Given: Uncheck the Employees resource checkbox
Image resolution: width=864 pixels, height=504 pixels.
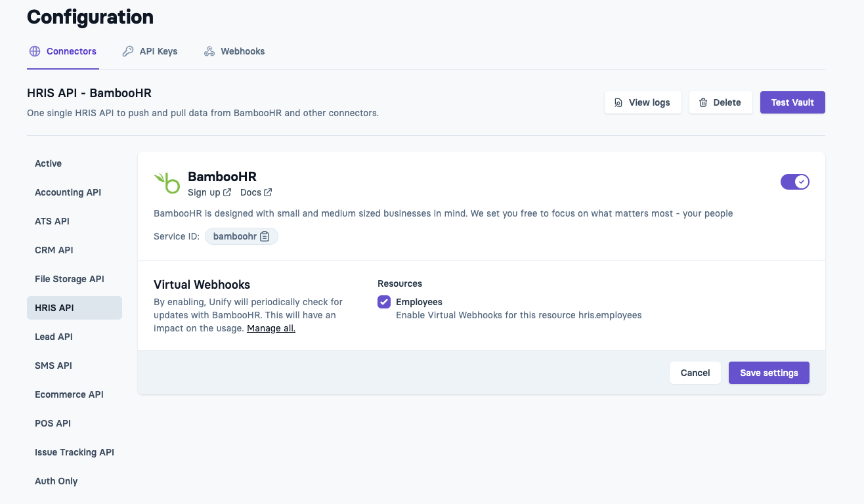Looking at the screenshot, I should [x=384, y=302].
